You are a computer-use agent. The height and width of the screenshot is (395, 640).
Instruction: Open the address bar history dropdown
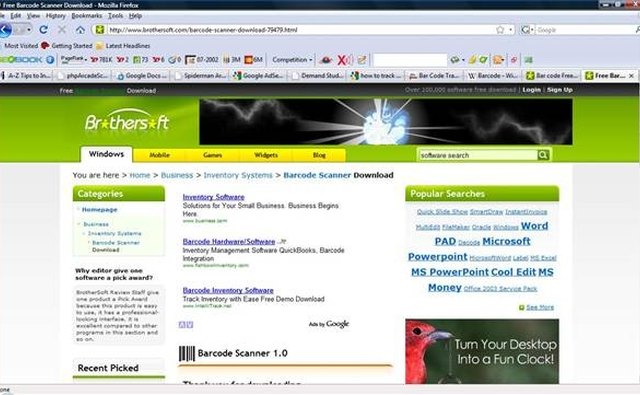tap(510, 30)
